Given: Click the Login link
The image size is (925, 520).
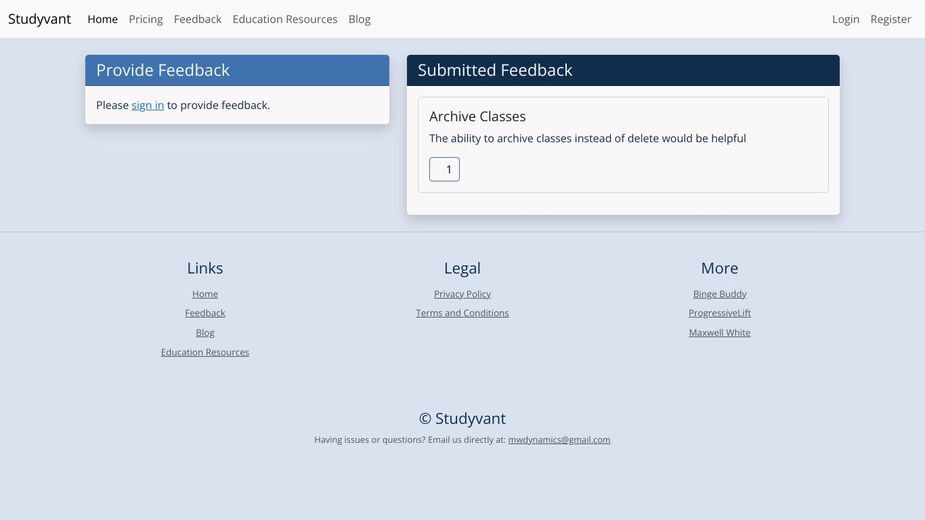Looking at the screenshot, I should (x=845, y=19).
